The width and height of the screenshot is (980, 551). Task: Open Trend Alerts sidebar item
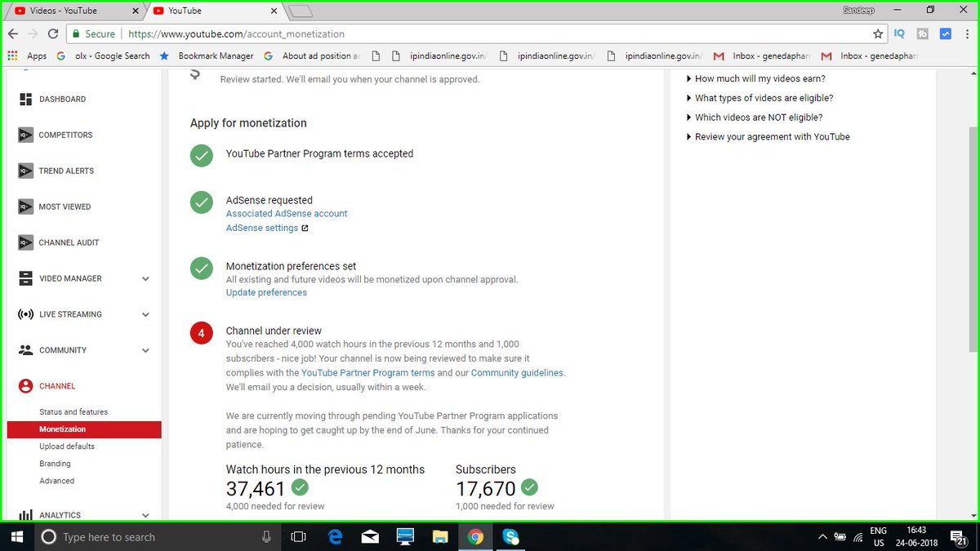click(66, 171)
